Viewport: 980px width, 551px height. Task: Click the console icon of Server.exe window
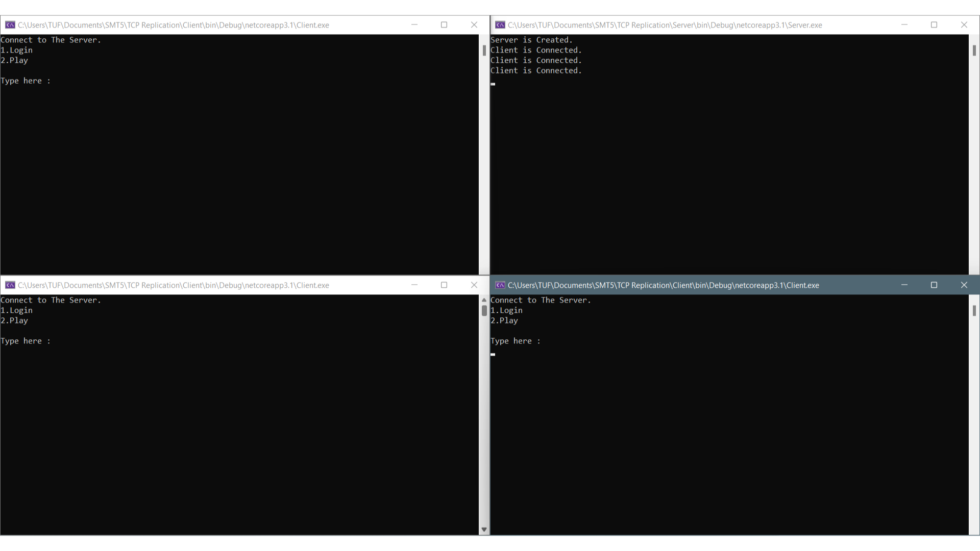click(x=500, y=25)
